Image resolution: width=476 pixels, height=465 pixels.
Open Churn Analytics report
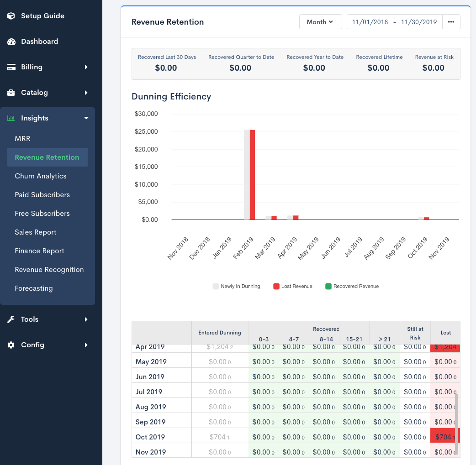[x=41, y=176]
